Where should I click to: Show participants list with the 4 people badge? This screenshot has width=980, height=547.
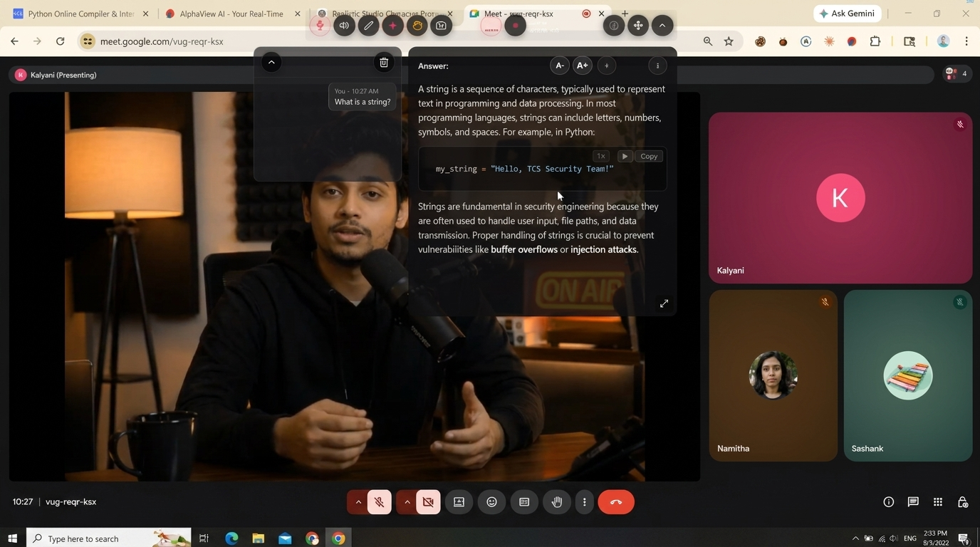click(x=956, y=73)
